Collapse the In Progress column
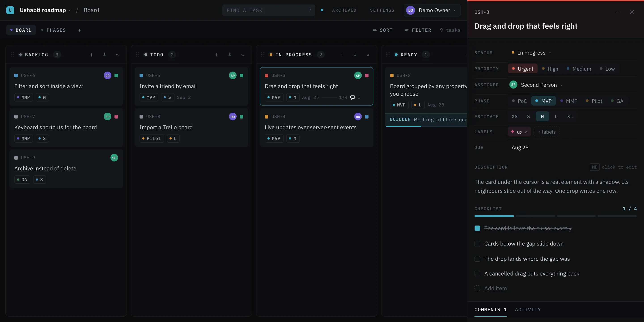 (x=368, y=55)
